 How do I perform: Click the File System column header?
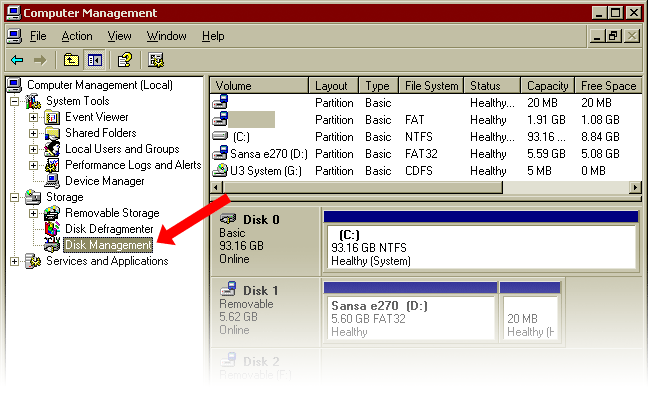431,86
